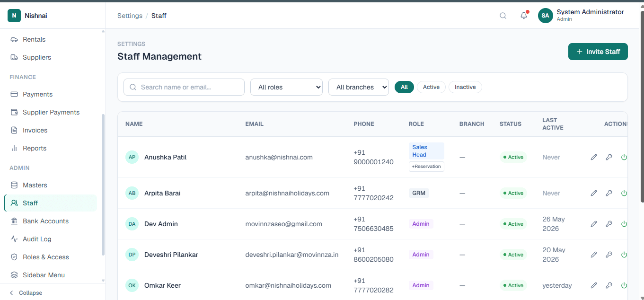Click Admin role badge for Dev Admin
644x300 pixels.
[421, 224]
